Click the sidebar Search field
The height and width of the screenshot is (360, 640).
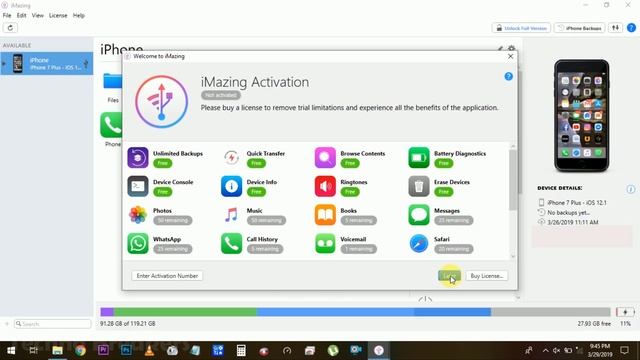[53, 324]
